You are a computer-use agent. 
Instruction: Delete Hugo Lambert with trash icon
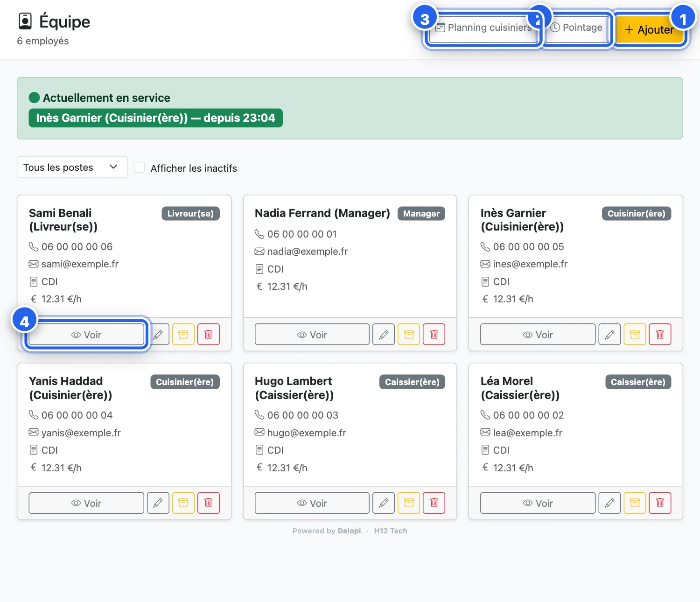click(x=434, y=503)
